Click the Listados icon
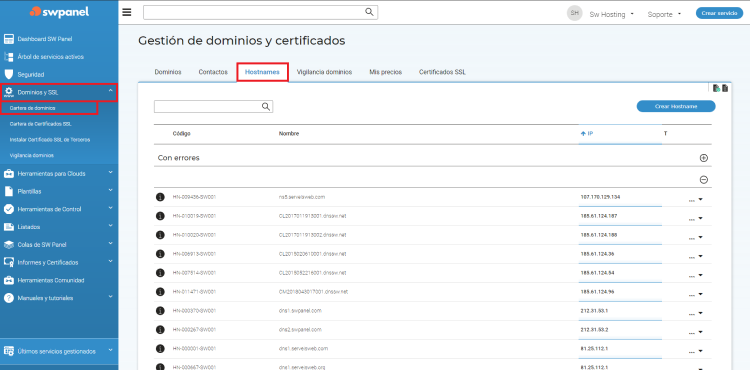This screenshot has width=750, height=370. point(9,227)
